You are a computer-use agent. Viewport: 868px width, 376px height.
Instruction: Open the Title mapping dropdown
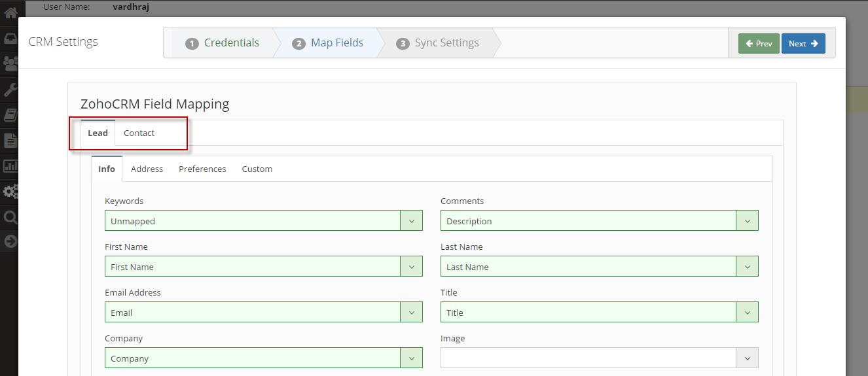point(600,313)
